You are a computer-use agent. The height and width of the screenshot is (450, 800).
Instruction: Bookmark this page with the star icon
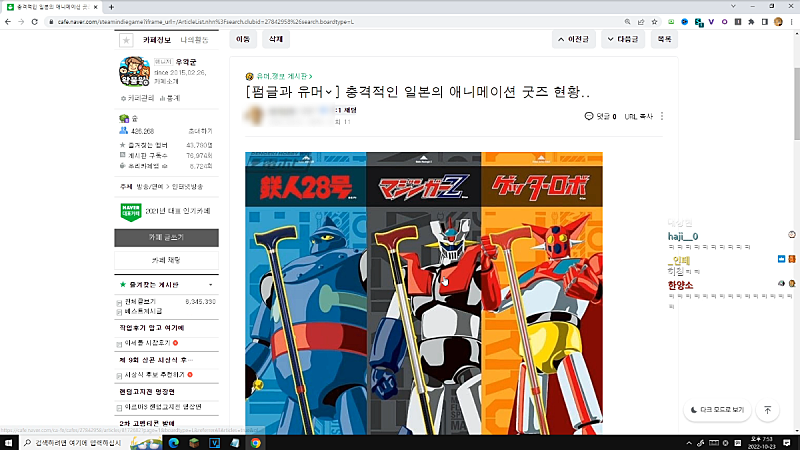tap(655, 22)
